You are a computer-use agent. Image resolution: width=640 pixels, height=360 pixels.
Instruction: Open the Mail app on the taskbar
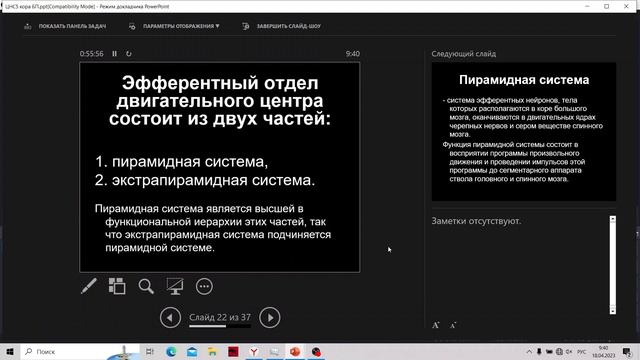pos(192,351)
